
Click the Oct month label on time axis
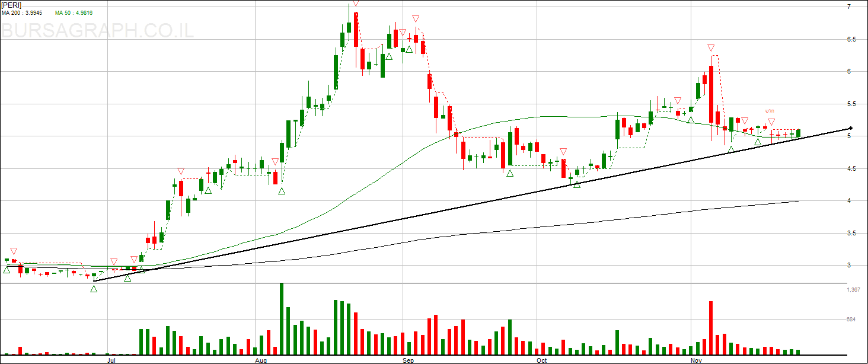(541, 360)
